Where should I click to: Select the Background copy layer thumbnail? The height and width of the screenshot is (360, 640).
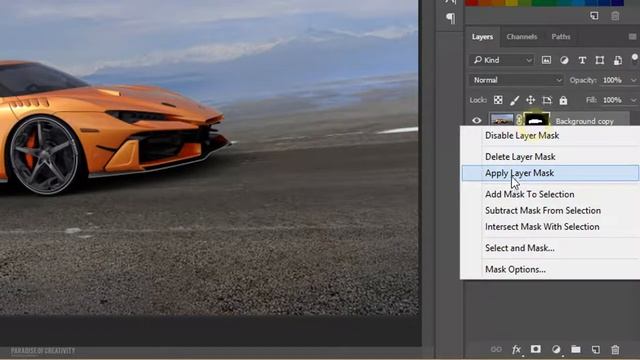tap(502, 120)
